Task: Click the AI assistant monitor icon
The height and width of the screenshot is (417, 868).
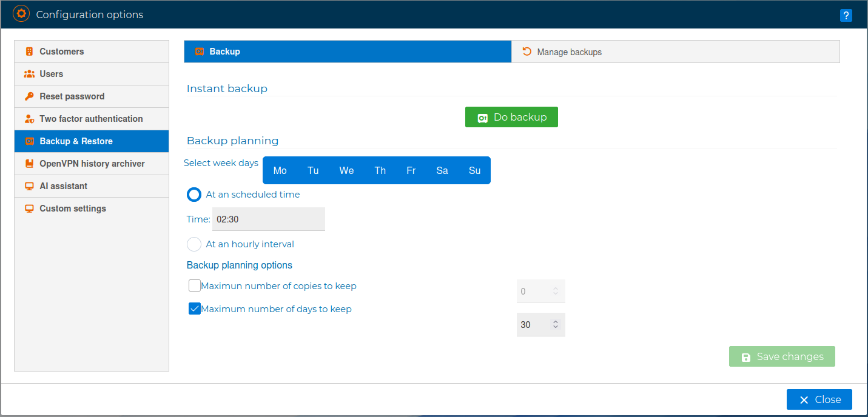Action: coord(29,186)
